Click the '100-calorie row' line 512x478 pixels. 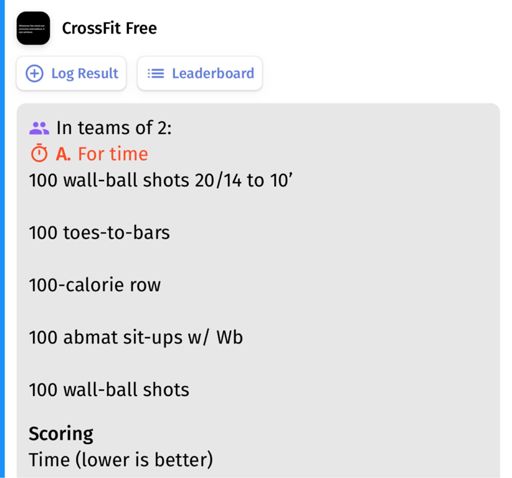[x=95, y=285]
